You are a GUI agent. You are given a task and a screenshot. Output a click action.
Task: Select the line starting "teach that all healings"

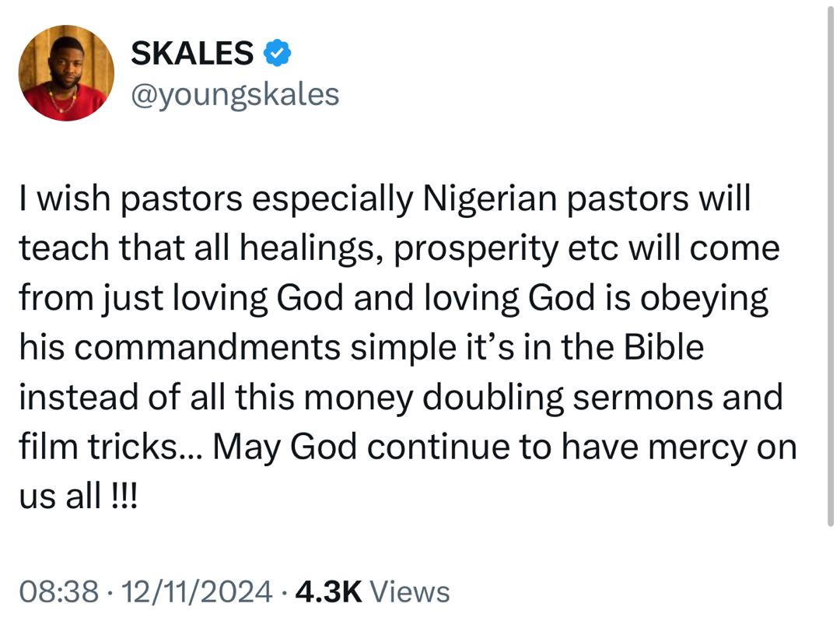click(398, 249)
